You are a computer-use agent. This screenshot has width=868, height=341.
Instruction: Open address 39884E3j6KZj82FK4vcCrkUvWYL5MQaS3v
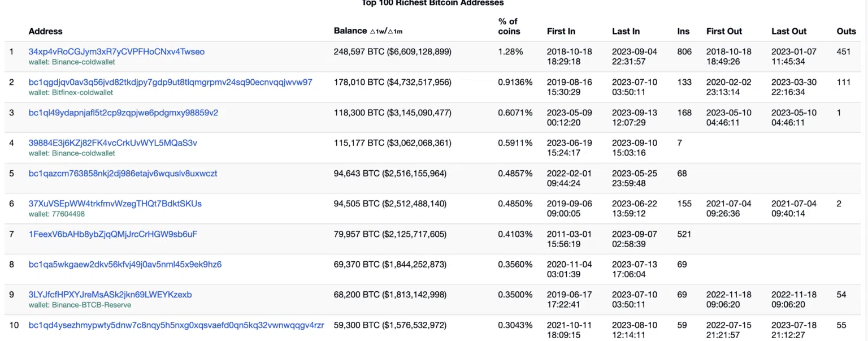click(x=112, y=143)
